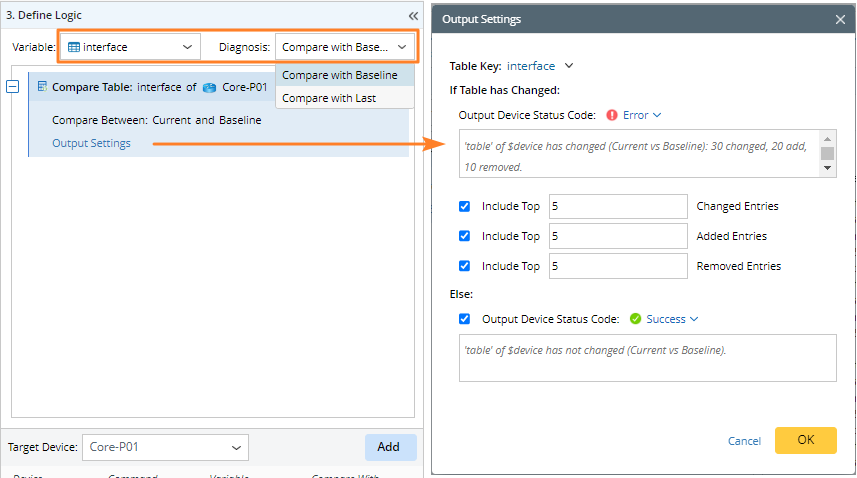Expand the Table Key interface dropdown
Screen dimensions: 857x478
569,66
